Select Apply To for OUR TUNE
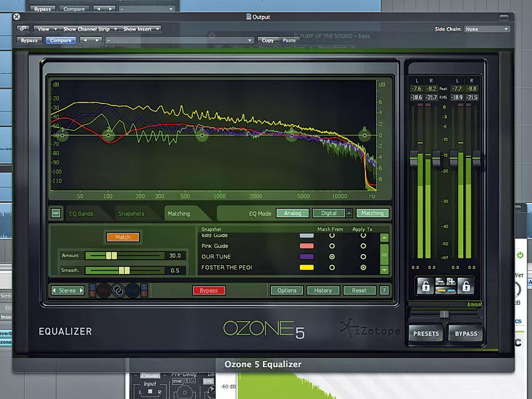 coord(363,256)
